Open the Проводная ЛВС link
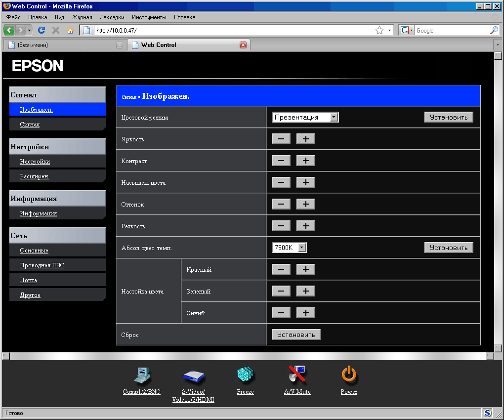 42,265
